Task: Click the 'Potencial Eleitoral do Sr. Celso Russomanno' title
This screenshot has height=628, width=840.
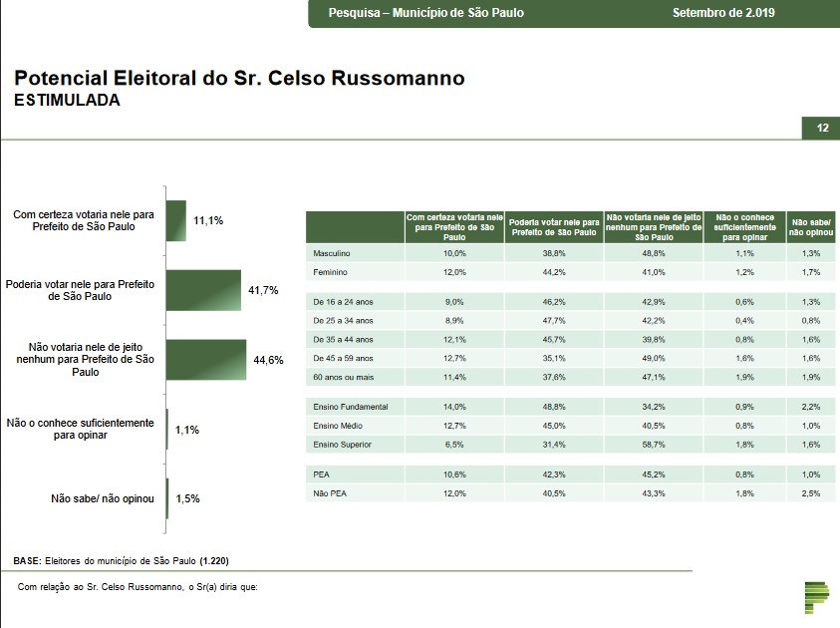Action: click(238, 79)
